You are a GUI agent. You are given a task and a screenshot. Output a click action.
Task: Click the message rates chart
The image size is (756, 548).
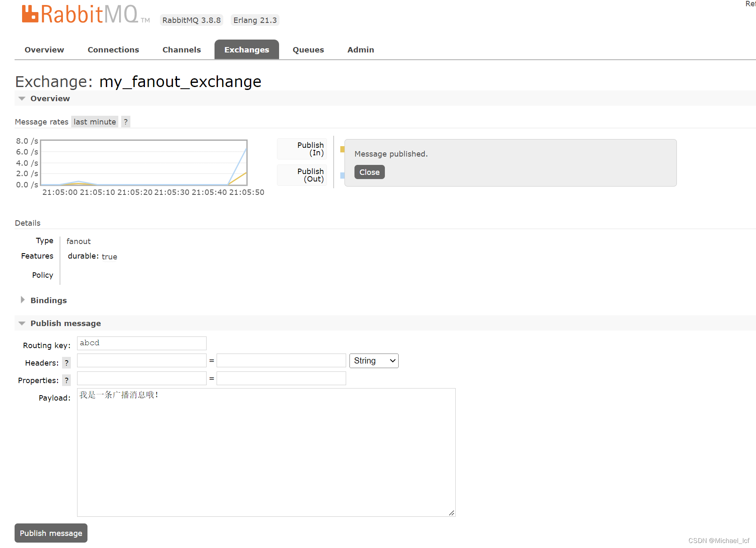tap(144, 163)
